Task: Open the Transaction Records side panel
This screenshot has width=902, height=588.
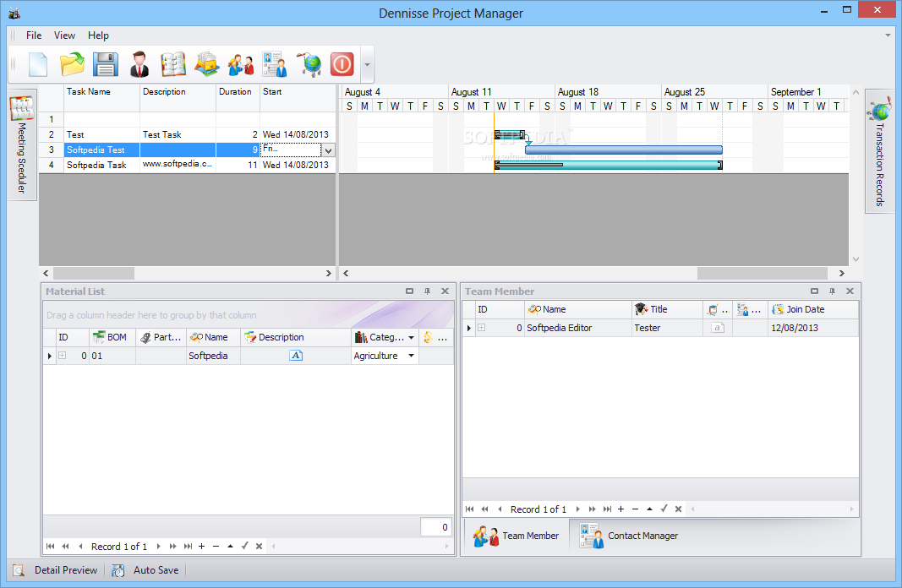Action: click(879, 152)
